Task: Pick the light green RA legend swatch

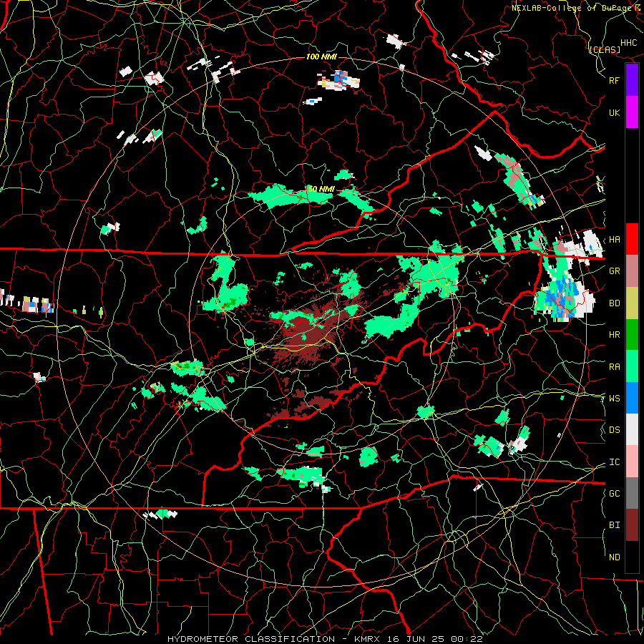Action: tap(632, 366)
